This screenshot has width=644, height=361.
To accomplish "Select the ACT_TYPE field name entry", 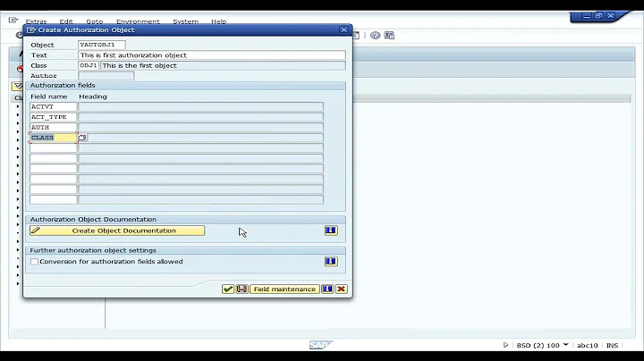I will click(x=53, y=117).
